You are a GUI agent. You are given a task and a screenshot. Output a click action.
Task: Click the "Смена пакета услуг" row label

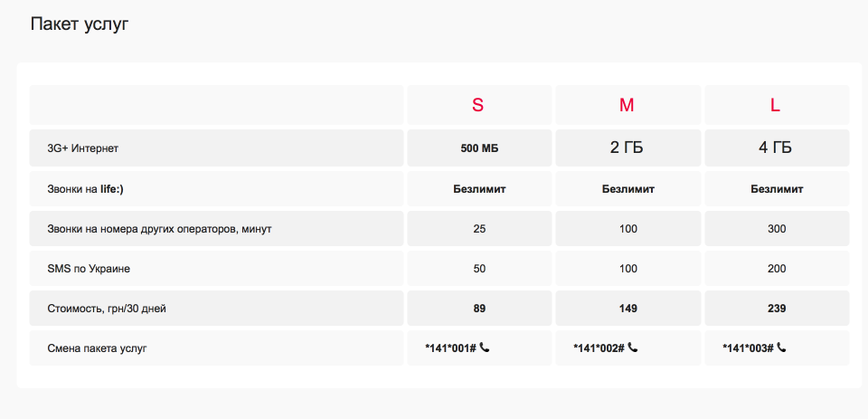click(97, 348)
